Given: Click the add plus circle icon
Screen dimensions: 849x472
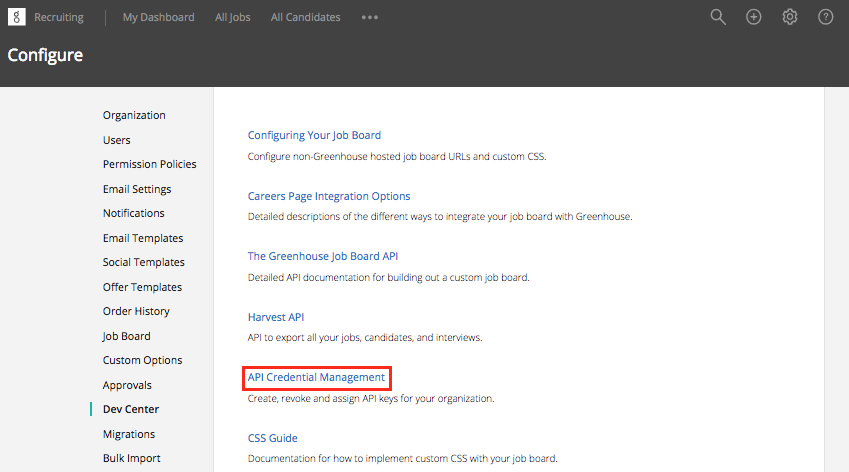Looking at the screenshot, I should (754, 17).
